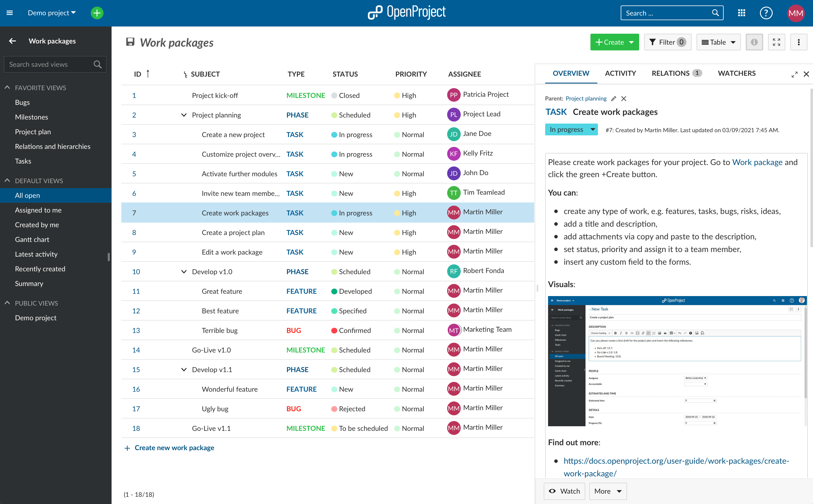Open the Table view dropdown
This screenshot has height=504, width=813.
[x=718, y=42]
